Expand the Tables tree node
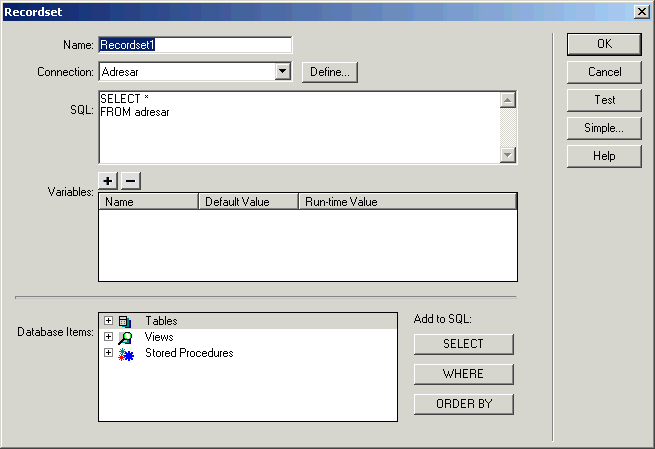The image size is (655, 449). (108, 320)
